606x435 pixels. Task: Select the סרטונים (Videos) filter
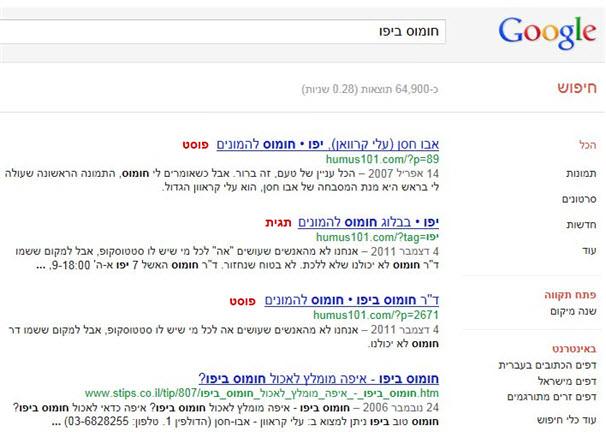[x=579, y=199]
